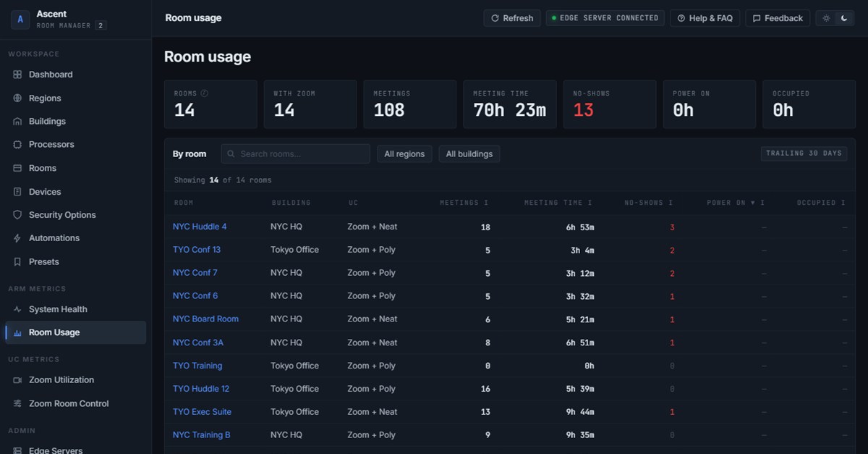Click the Refresh button
The width and height of the screenshot is (868, 454).
[x=512, y=18]
